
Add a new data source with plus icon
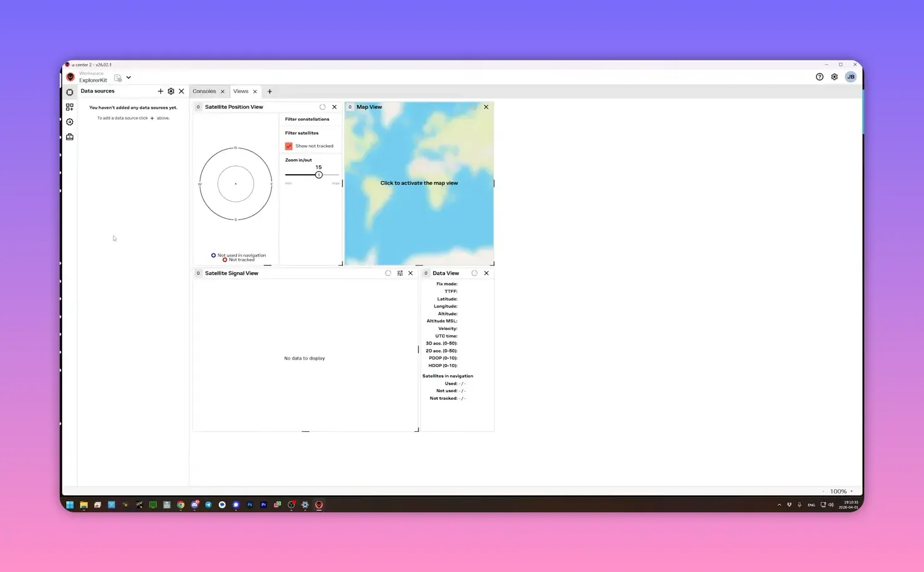160,91
